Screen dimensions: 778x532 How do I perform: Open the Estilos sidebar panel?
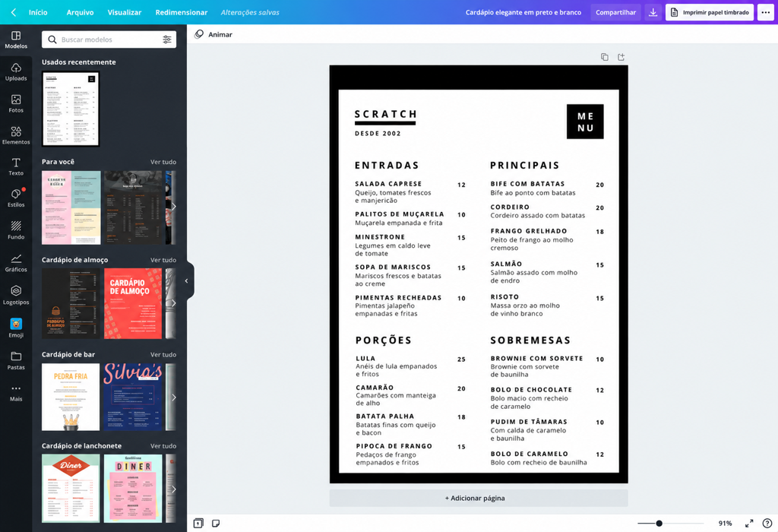click(x=16, y=198)
